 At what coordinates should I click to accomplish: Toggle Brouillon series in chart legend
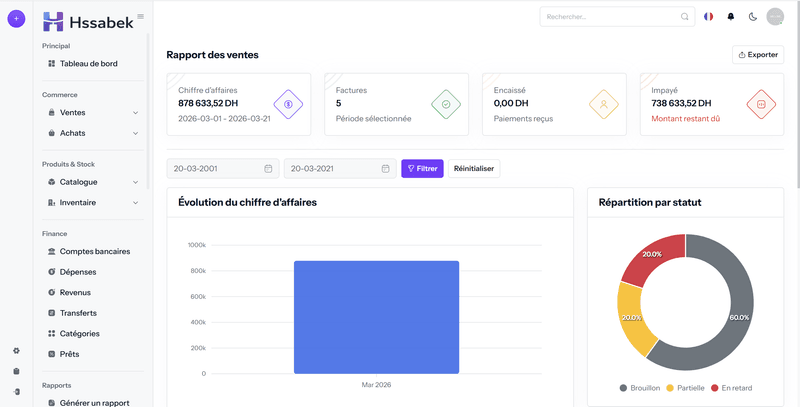pyautogui.click(x=645, y=388)
